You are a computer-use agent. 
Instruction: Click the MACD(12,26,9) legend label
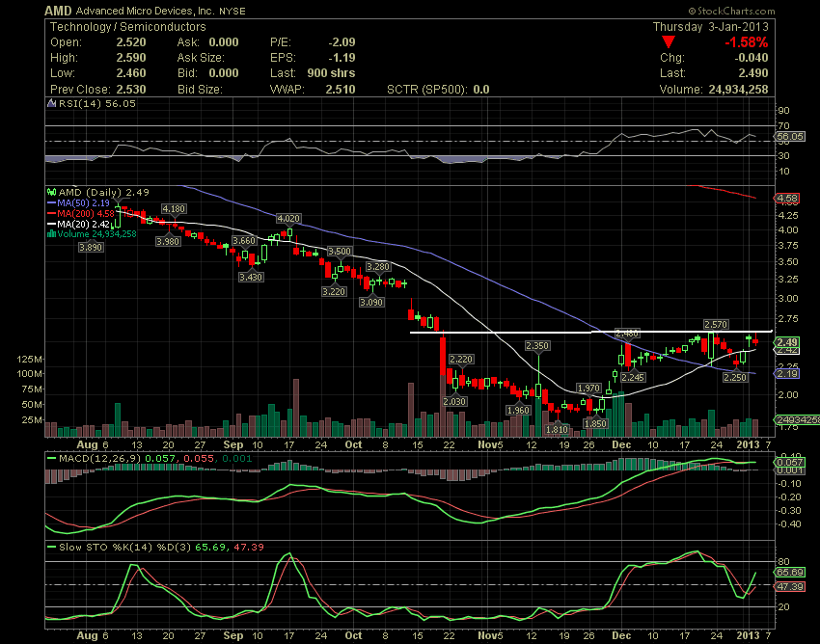[100, 459]
